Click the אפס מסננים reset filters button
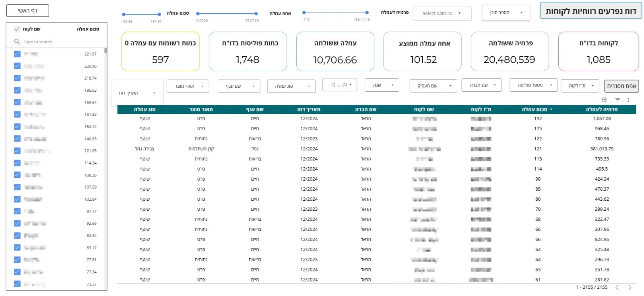Image resolution: width=644 pixels, height=296 pixels. tap(621, 86)
